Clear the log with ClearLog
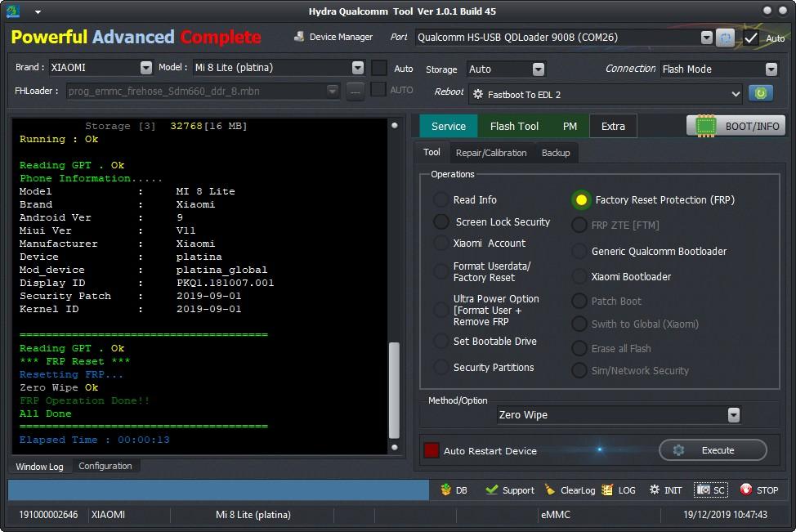This screenshot has width=796, height=532. [570, 490]
